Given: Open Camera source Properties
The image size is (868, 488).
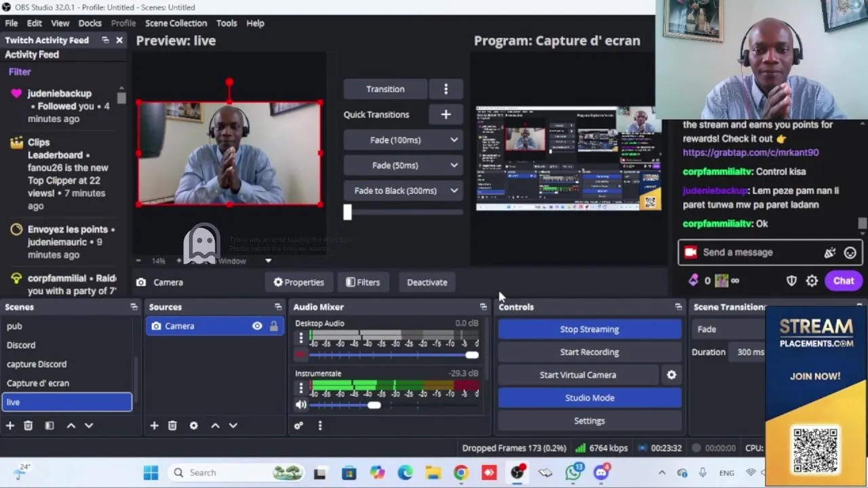Looking at the screenshot, I should pos(299,283).
